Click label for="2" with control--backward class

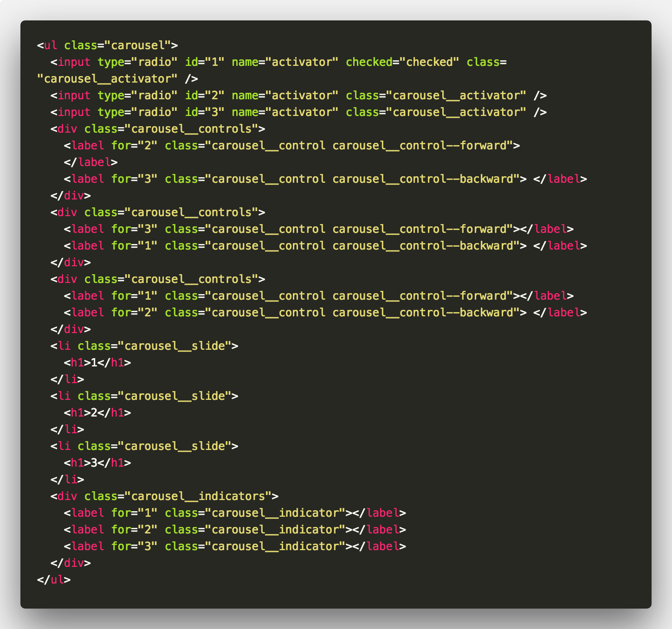(x=325, y=313)
